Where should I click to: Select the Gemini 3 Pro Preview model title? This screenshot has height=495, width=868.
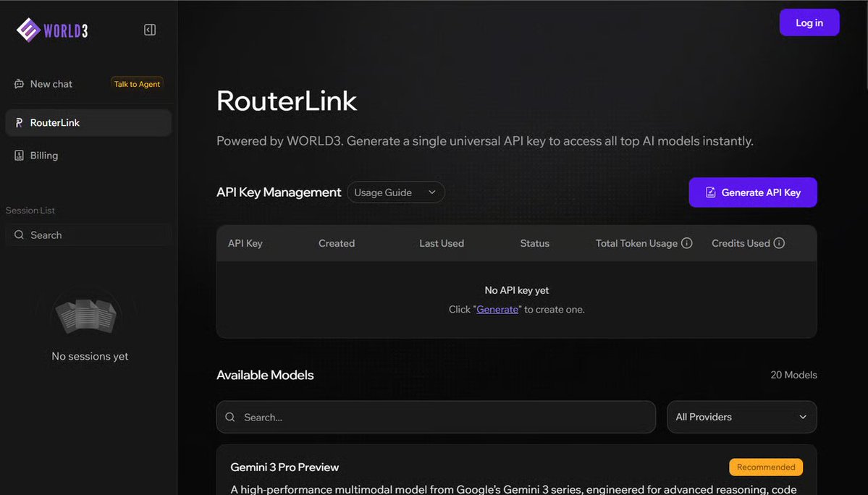285,467
